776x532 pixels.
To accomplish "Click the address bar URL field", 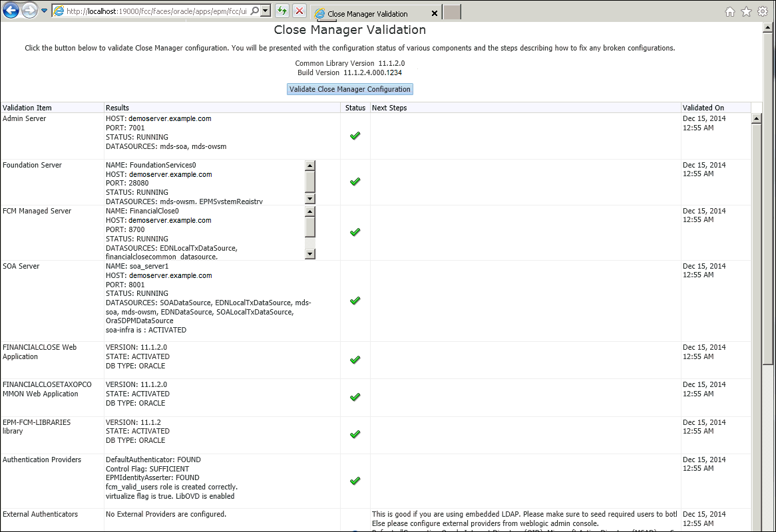I will pos(156,11).
